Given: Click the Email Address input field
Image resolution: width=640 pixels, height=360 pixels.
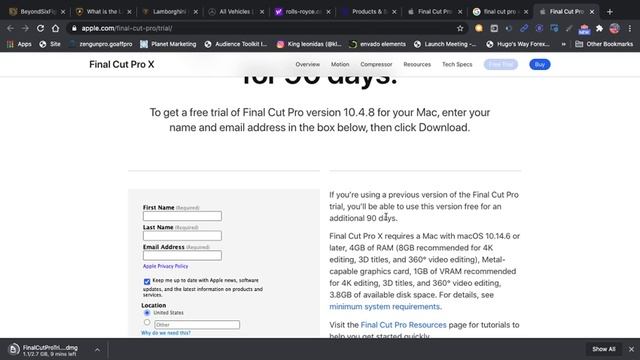Looking at the screenshot, I should 182,256.
